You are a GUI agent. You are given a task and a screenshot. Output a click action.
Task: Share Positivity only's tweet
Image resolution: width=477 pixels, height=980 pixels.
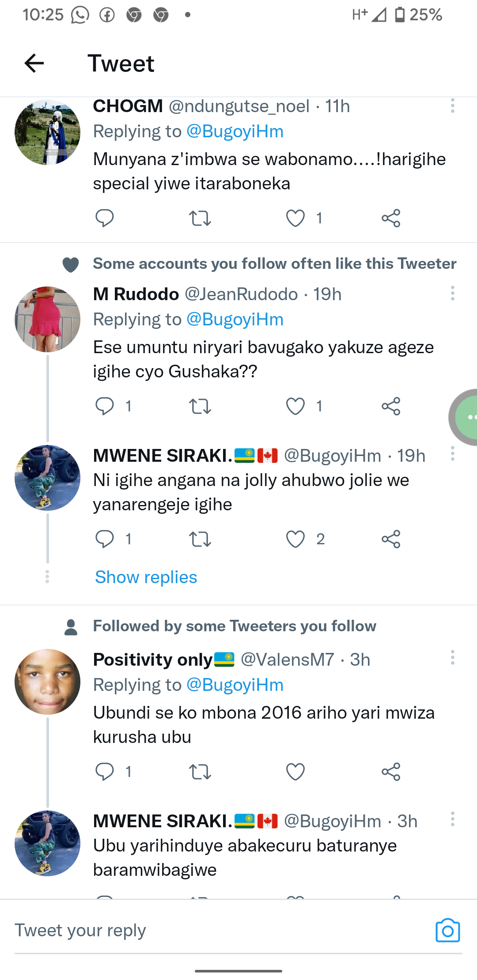pos(391,772)
